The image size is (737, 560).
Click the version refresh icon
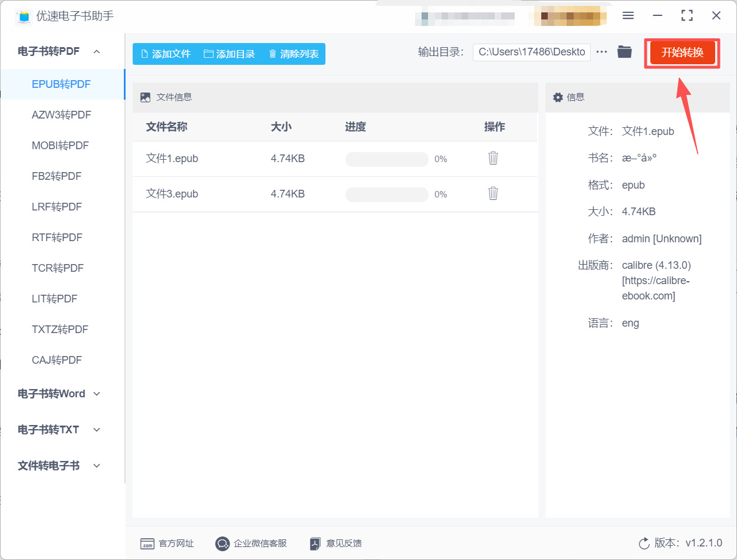coord(644,543)
